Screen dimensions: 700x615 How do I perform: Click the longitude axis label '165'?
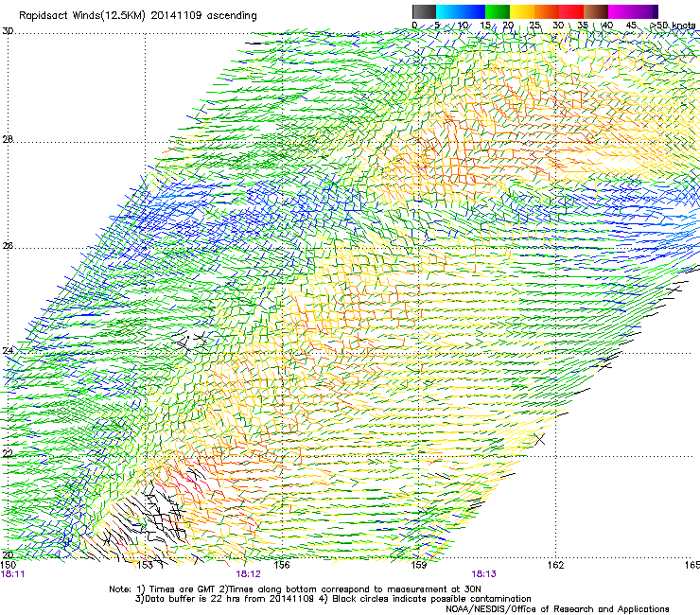tap(692, 565)
